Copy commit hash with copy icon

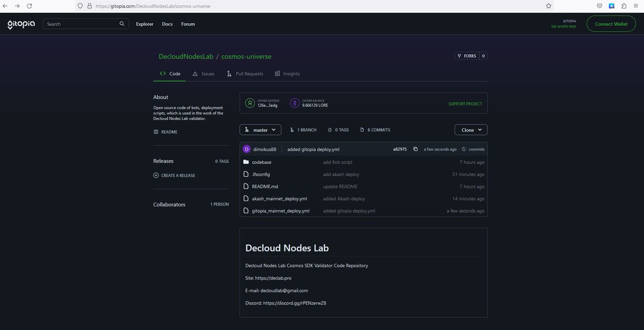415,149
